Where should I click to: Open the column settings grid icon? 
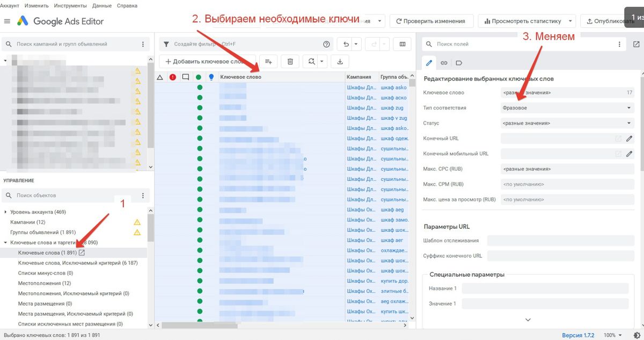[402, 44]
